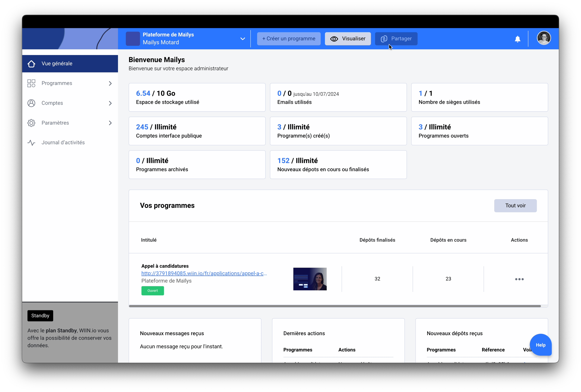Click the Appel à candidatures program thumbnail
This screenshot has height=392, width=581.
(310, 279)
